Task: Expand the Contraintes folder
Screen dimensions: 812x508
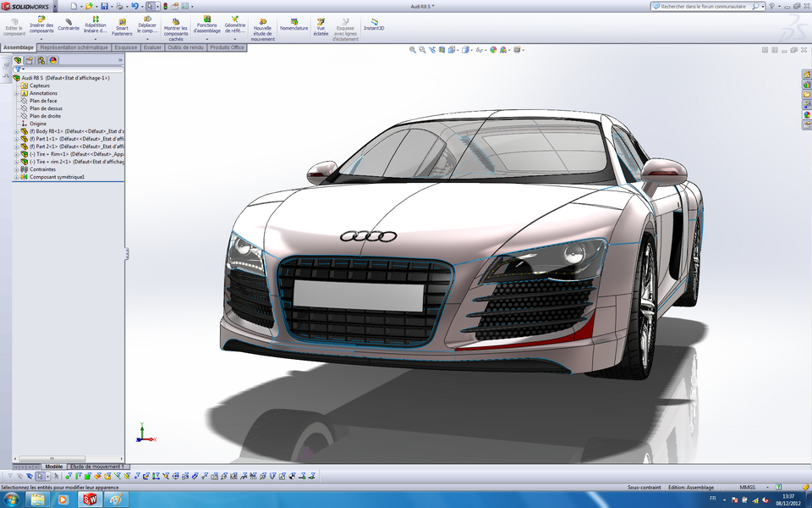Action: tap(15, 169)
